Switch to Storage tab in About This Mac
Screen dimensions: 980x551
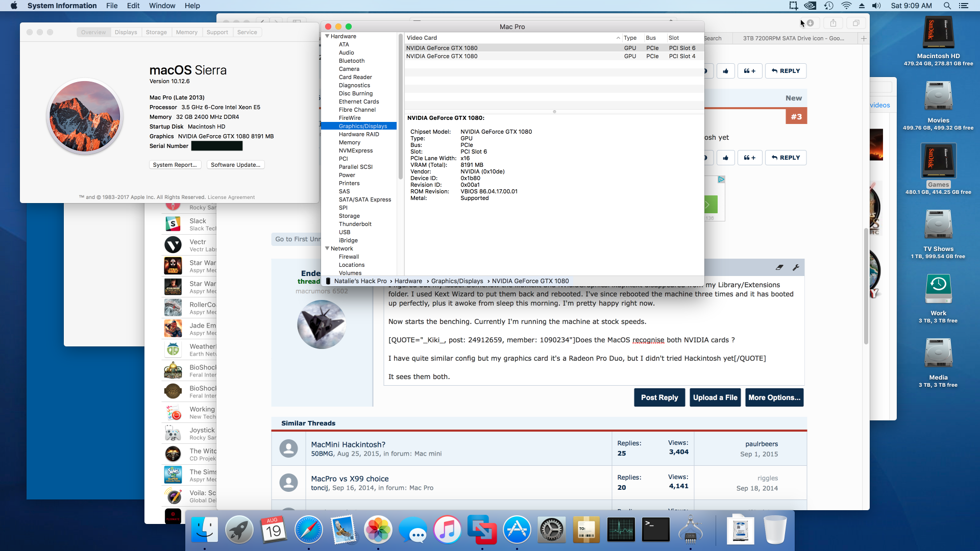click(156, 32)
